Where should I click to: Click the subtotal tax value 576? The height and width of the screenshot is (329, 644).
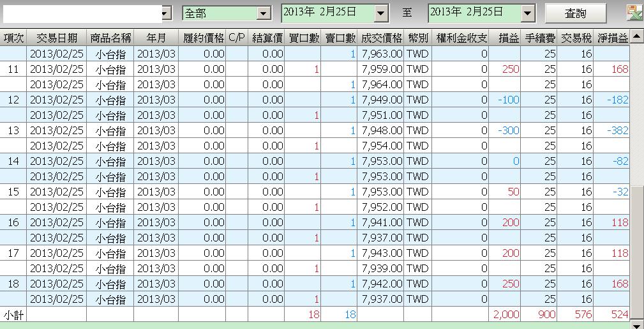583,314
